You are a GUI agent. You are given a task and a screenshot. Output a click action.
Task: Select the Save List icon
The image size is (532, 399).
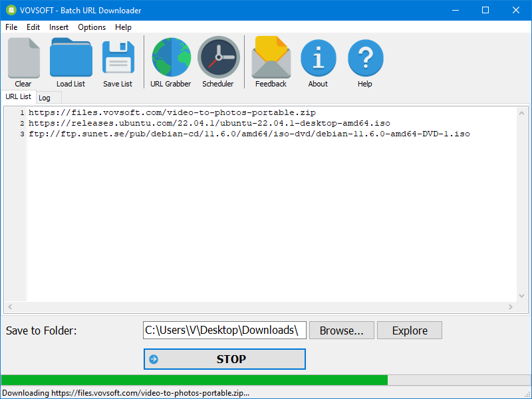(118, 60)
